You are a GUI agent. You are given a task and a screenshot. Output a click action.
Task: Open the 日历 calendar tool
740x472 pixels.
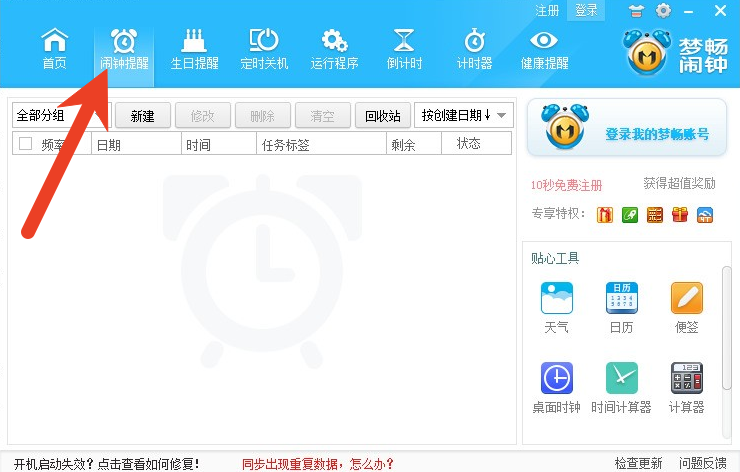[622, 308]
